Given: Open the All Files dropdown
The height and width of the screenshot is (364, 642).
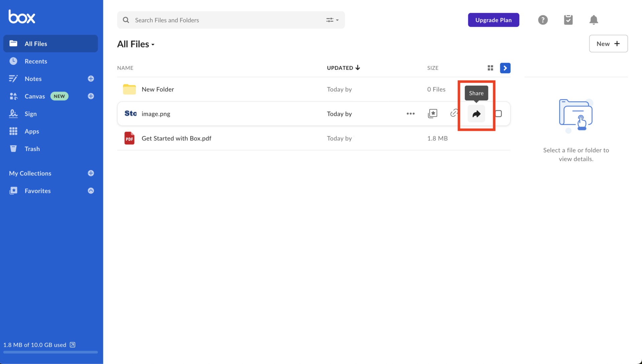Looking at the screenshot, I should (153, 44).
